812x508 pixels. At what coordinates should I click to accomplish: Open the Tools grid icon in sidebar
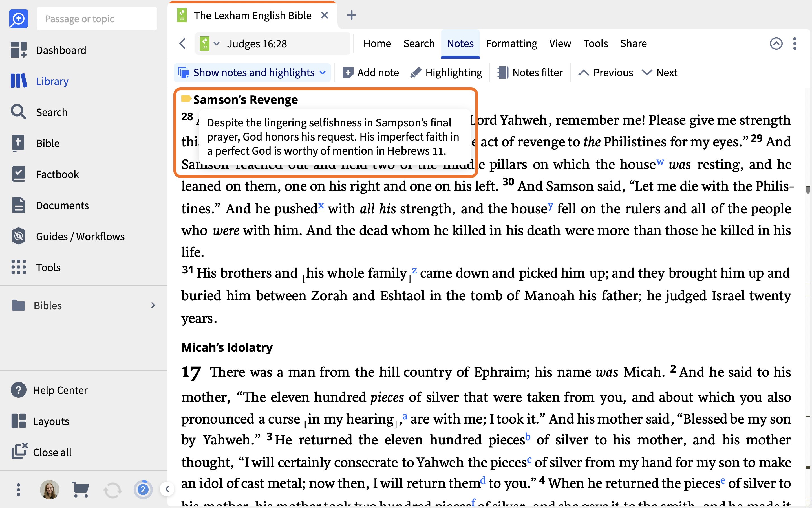(x=18, y=267)
